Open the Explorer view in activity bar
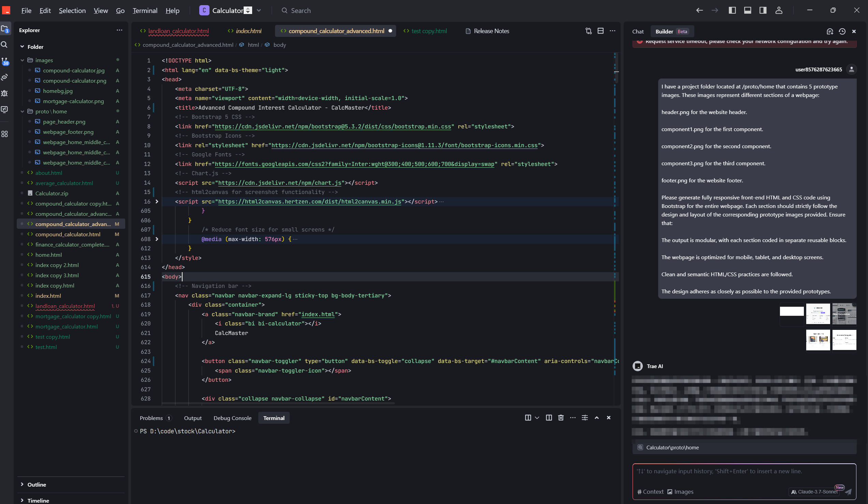Viewport: 868px width, 504px height. (5, 29)
